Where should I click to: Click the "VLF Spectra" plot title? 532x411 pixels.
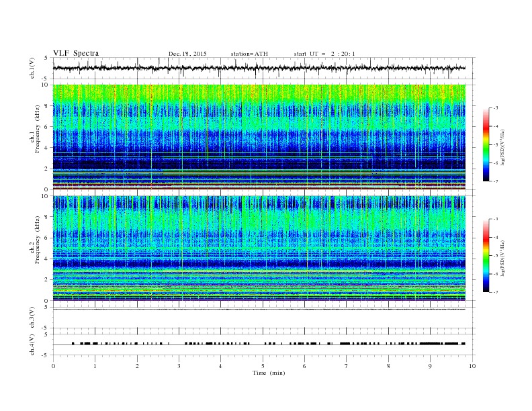pyautogui.click(x=76, y=53)
